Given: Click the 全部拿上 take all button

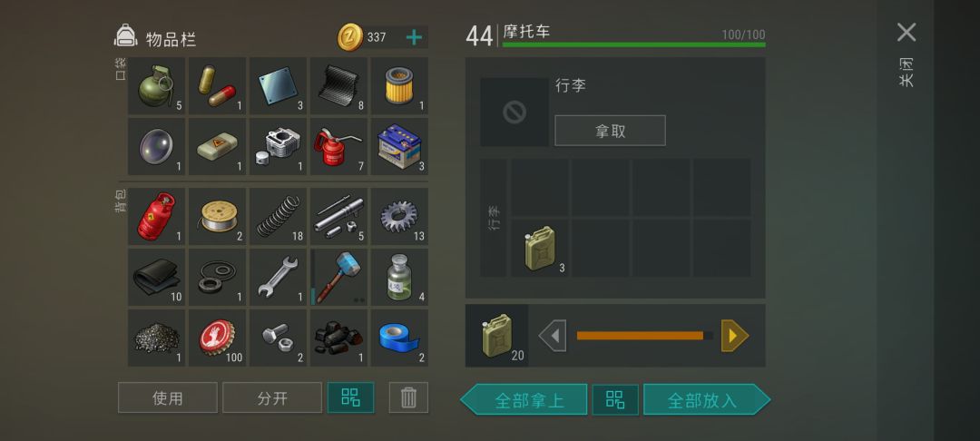Looking at the screenshot, I should 524,400.
